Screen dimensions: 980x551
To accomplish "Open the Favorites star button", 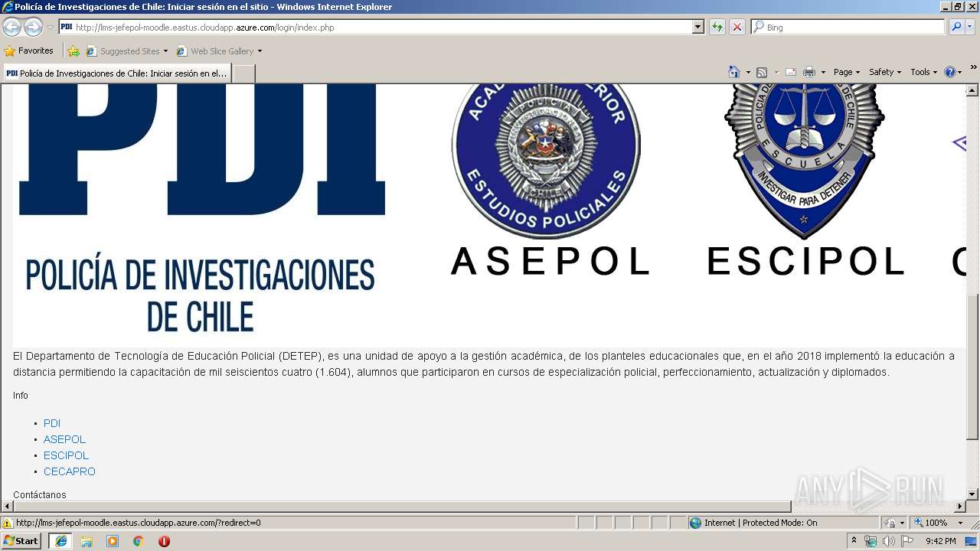I will (x=29, y=51).
